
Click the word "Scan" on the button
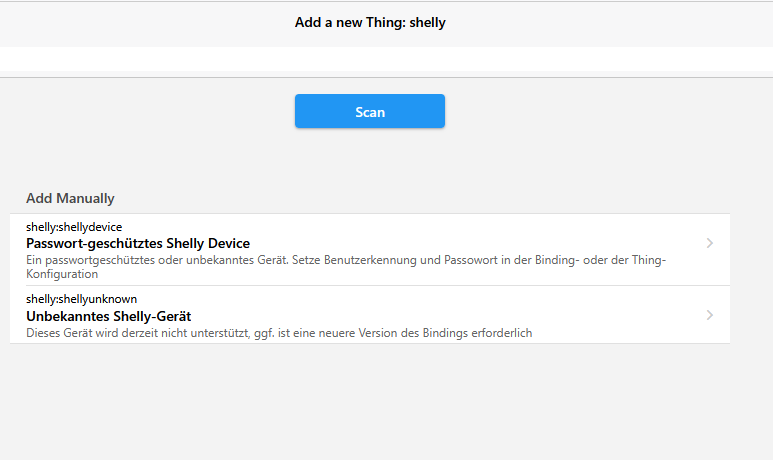coord(370,112)
